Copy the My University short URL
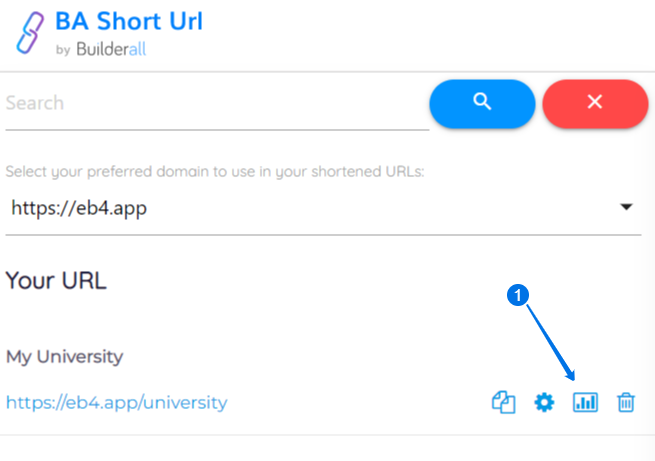Viewport: 655px width, 461px height. tap(503, 402)
